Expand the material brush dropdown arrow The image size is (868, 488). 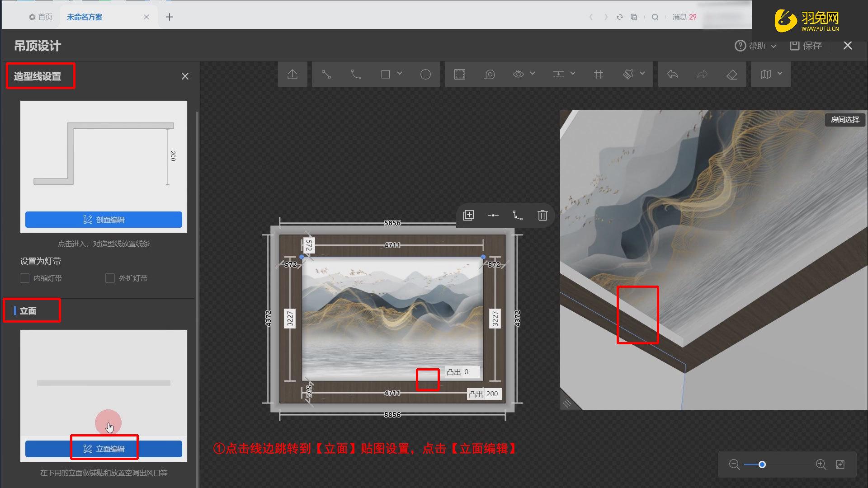click(x=642, y=73)
